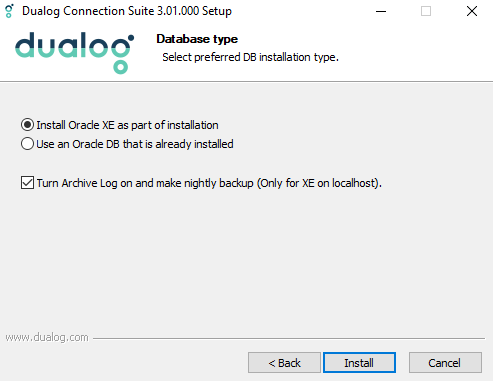
Task: Click the Install button
Action: pos(359,363)
